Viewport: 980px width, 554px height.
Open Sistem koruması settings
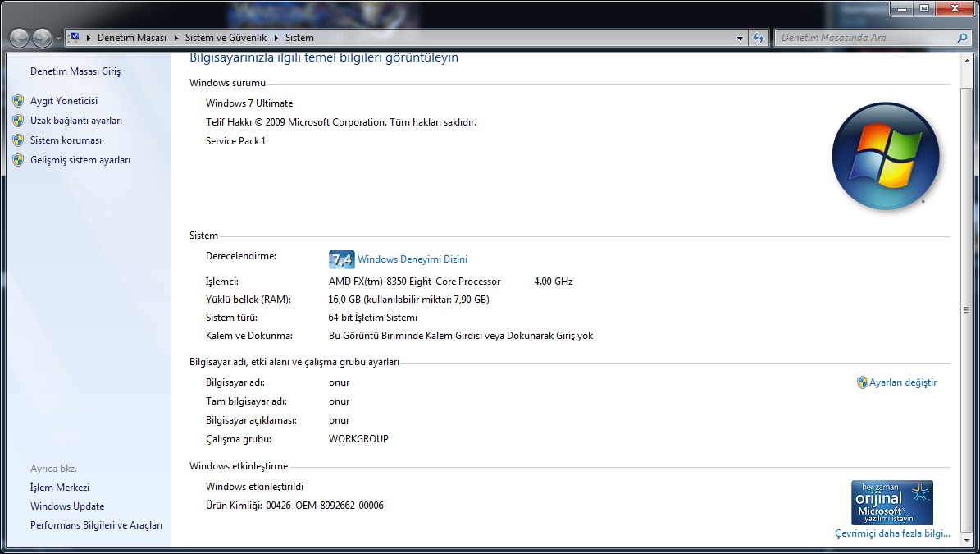[66, 140]
